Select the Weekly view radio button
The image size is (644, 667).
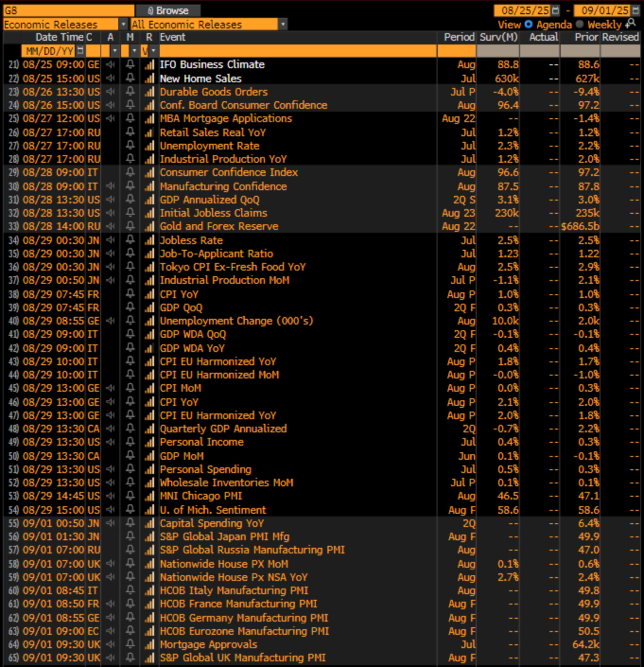(580, 24)
